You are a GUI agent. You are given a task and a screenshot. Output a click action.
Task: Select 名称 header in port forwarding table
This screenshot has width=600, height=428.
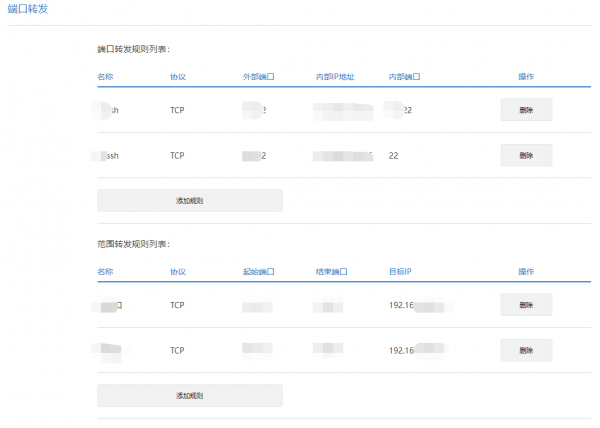[x=105, y=76]
